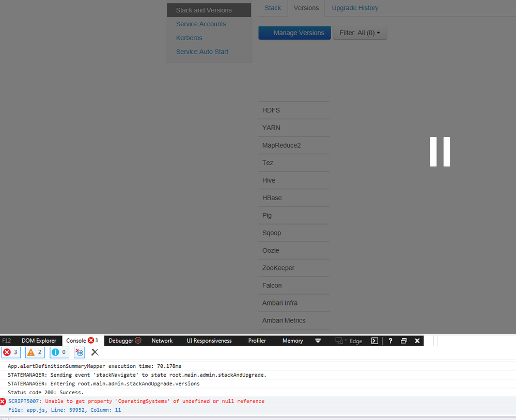Open developer tools help
The width and height of the screenshot is (516, 420).
click(390, 341)
